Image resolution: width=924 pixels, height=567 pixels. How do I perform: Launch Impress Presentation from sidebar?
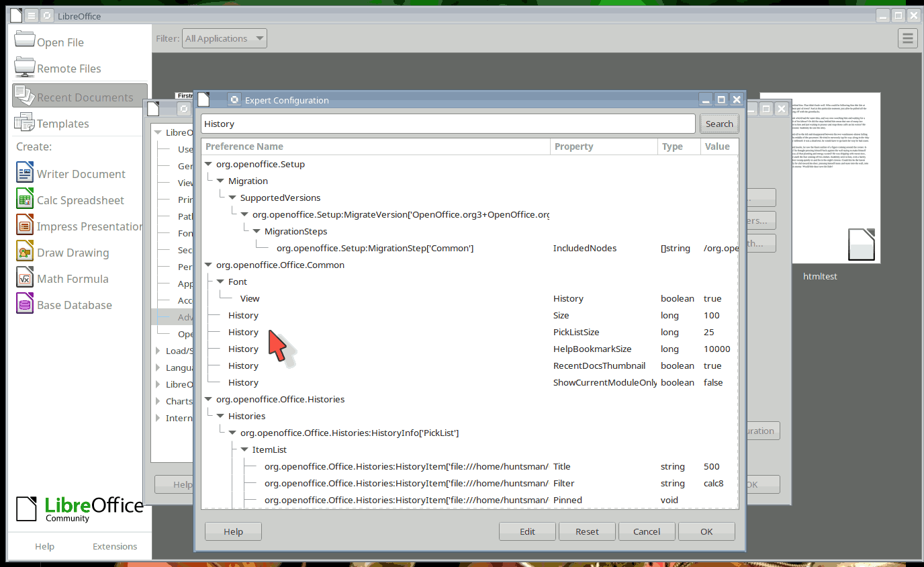click(x=25, y=226)
